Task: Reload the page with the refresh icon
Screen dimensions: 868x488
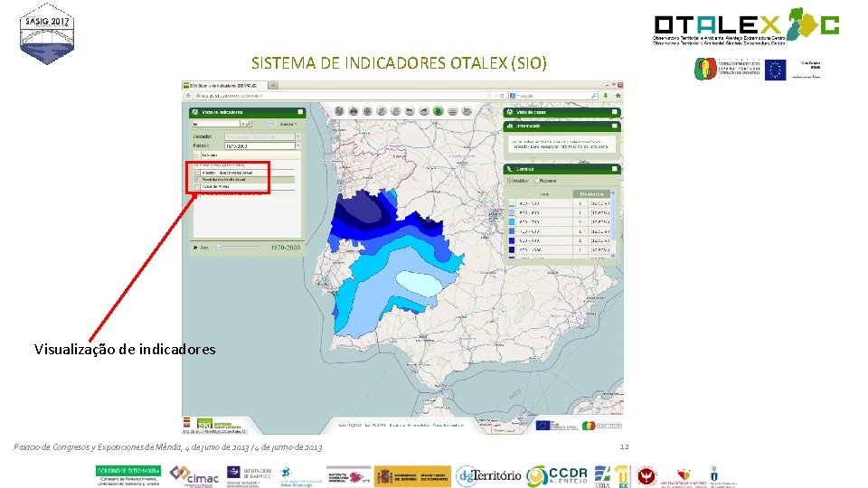Action: pos(502,96)
